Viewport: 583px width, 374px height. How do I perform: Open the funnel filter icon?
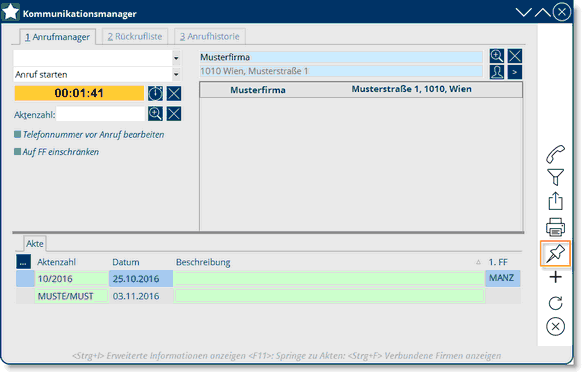tap(555, 177)
